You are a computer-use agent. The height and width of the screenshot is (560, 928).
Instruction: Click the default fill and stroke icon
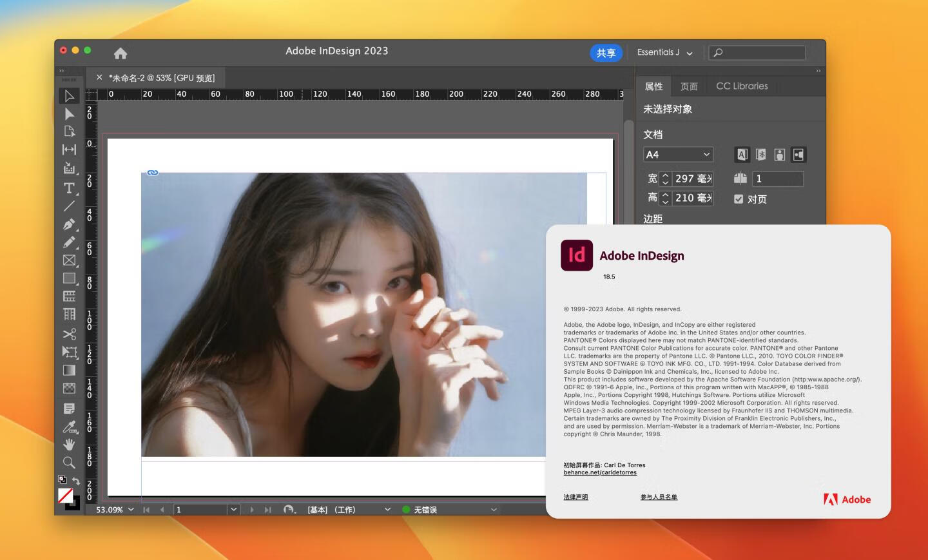click(x=63, y=479)
